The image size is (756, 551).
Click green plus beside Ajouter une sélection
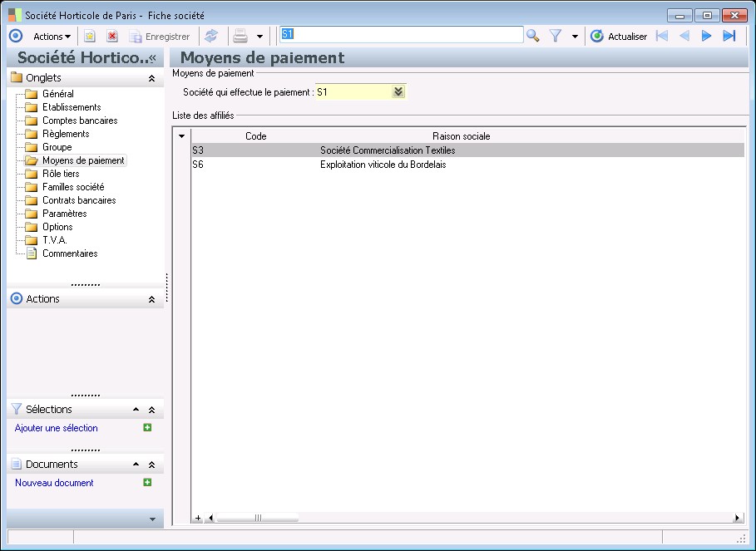[147, 427]
